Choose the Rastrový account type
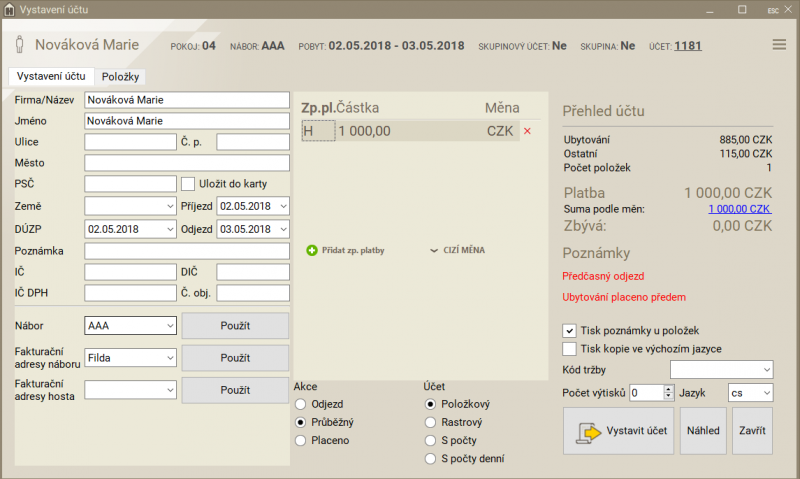 431,422
